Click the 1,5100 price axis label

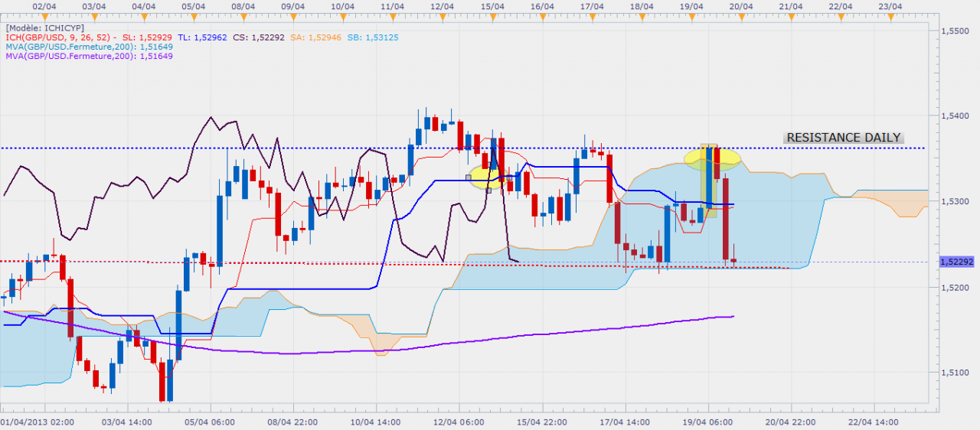[955, 373]
